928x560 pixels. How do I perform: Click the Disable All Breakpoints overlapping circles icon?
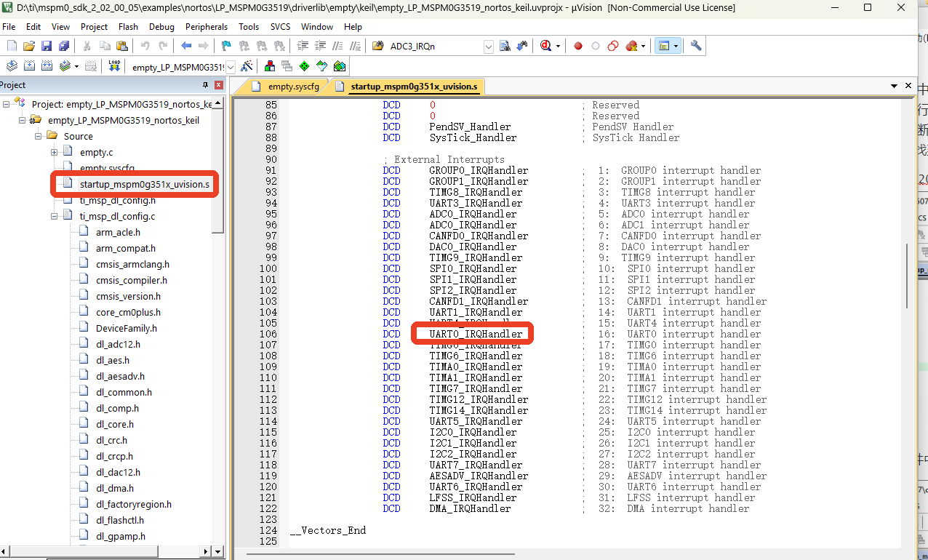pyautogui.click(x=613, y=46)
